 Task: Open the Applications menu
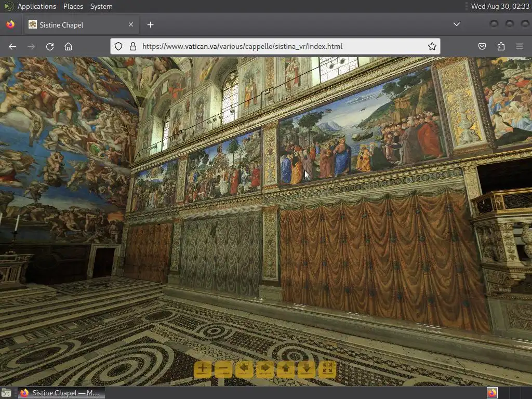click(x=37, y=6)
